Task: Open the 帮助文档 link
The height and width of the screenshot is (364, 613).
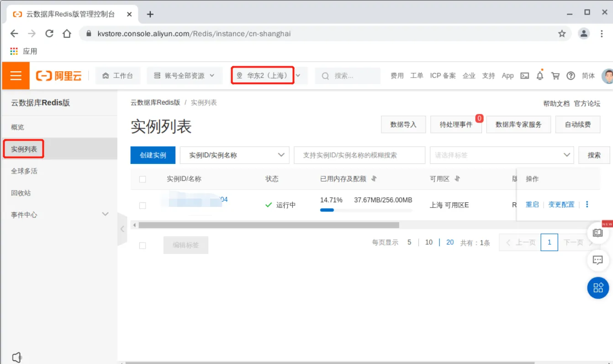Action: tap(556, 104)
